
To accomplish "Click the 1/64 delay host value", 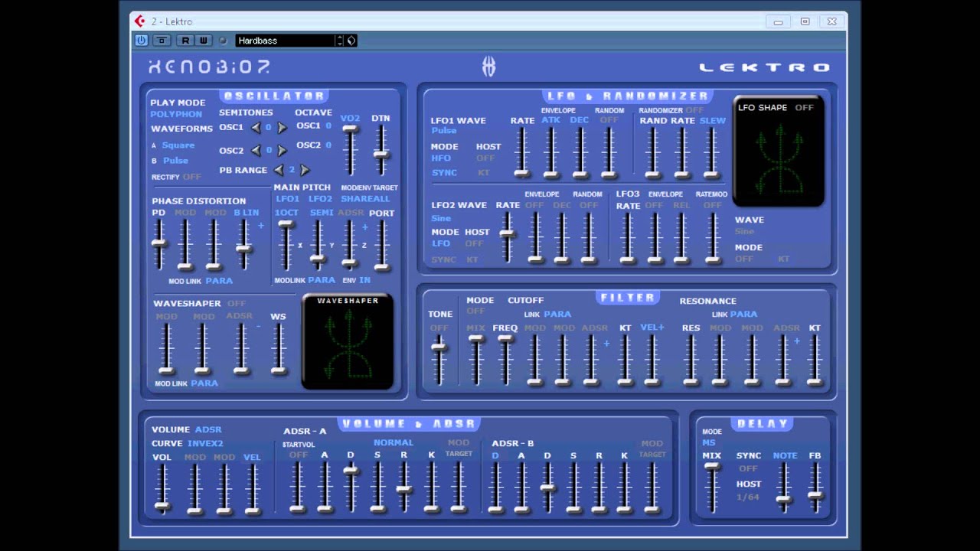I will [748, 497].
